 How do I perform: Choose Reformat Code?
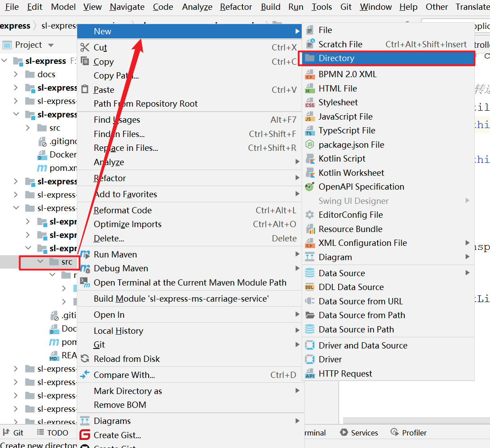(x=190, y=210)
